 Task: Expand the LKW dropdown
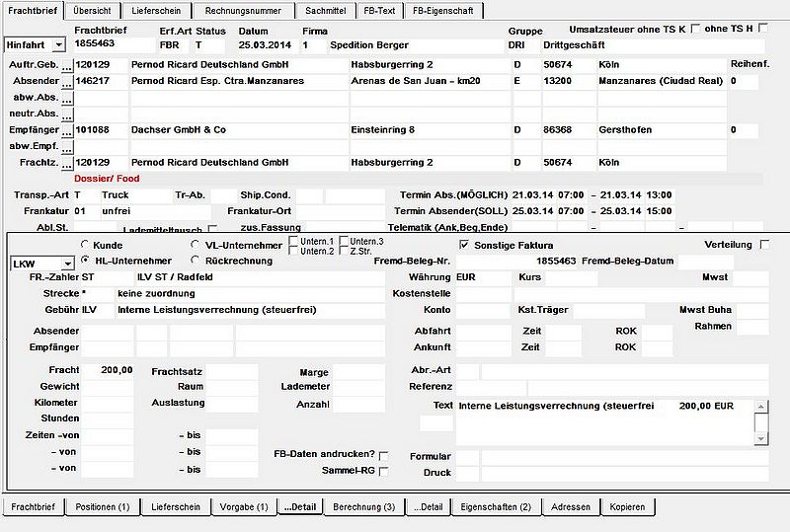(x=67, y=264)
